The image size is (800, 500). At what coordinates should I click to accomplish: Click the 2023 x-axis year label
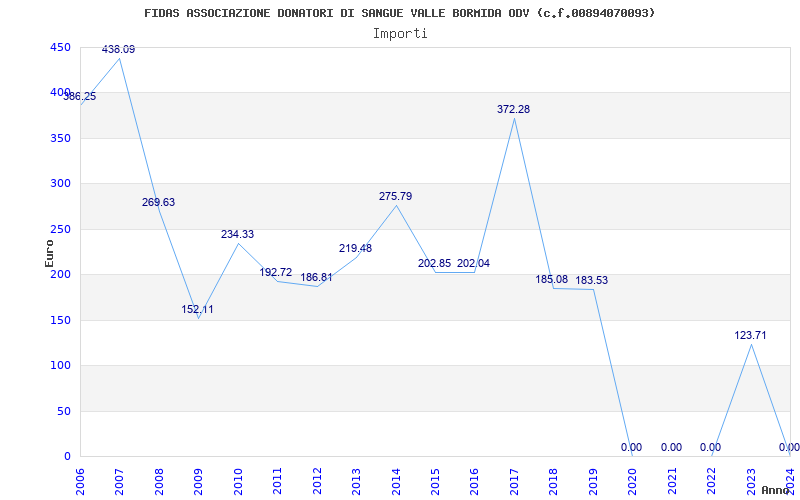751,481
